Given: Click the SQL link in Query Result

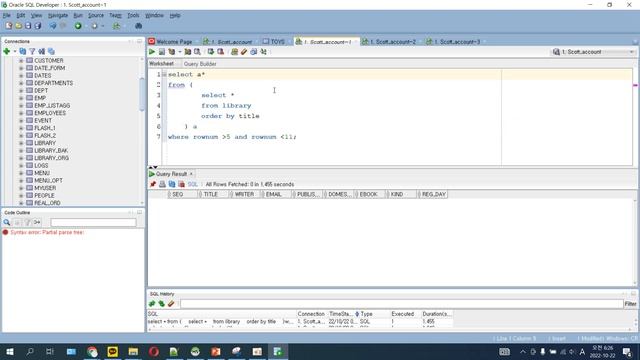Looking at the screenshot, I should (x=193, y=184).
